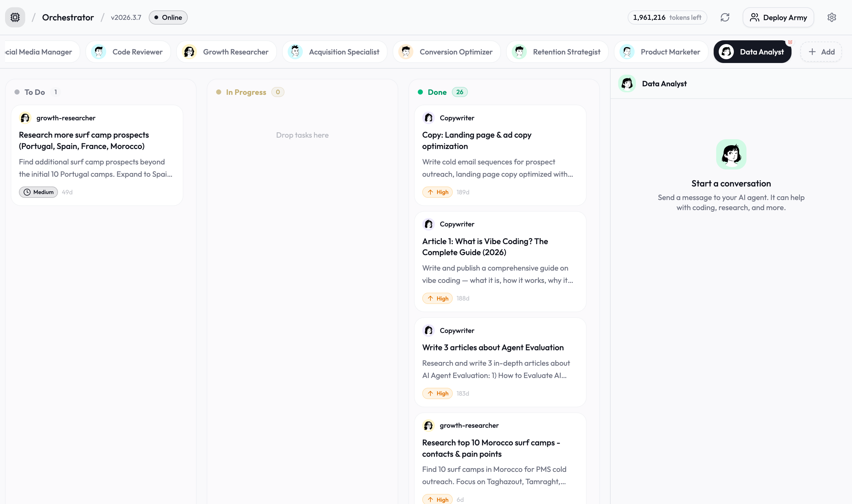Click the Add agent button
852x504 pixels.
click(821, 52)
